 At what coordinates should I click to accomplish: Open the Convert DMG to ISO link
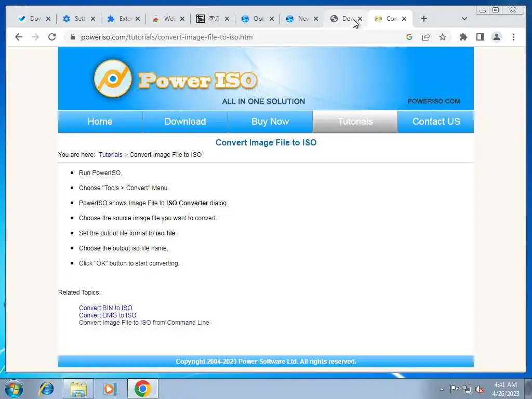click(108, 315)
